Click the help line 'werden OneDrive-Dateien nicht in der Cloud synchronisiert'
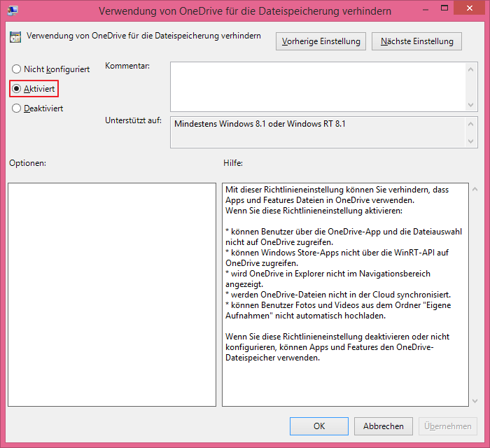 pyautogui.click(x=341, y=295)
